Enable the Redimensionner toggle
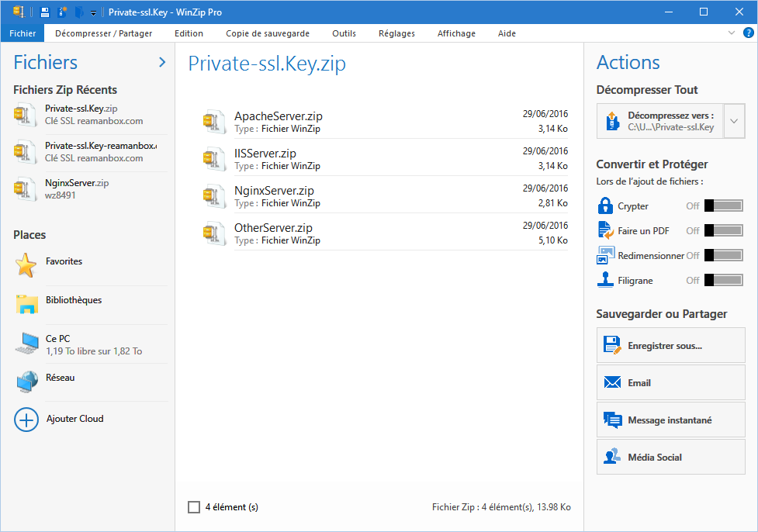Viewport: 758px width, 532px height. click(723, 255)
